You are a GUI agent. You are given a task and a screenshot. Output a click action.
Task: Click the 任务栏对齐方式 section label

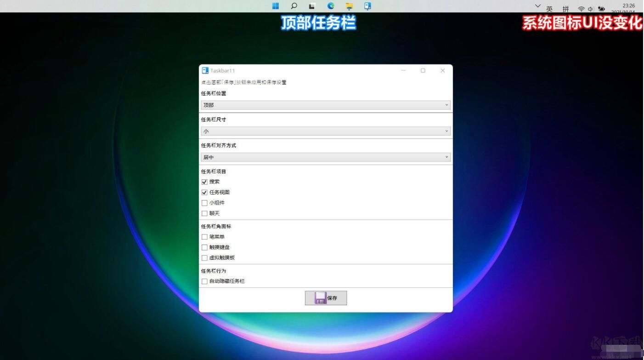[x=218, y=145]
